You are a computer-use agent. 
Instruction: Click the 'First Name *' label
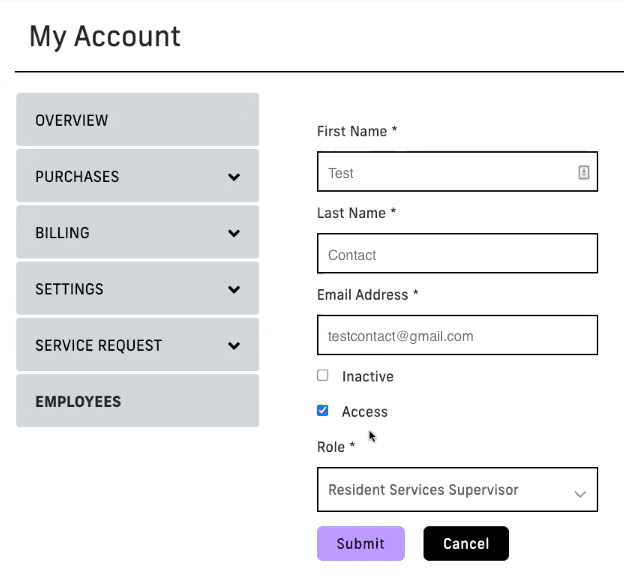pos(357,131)
